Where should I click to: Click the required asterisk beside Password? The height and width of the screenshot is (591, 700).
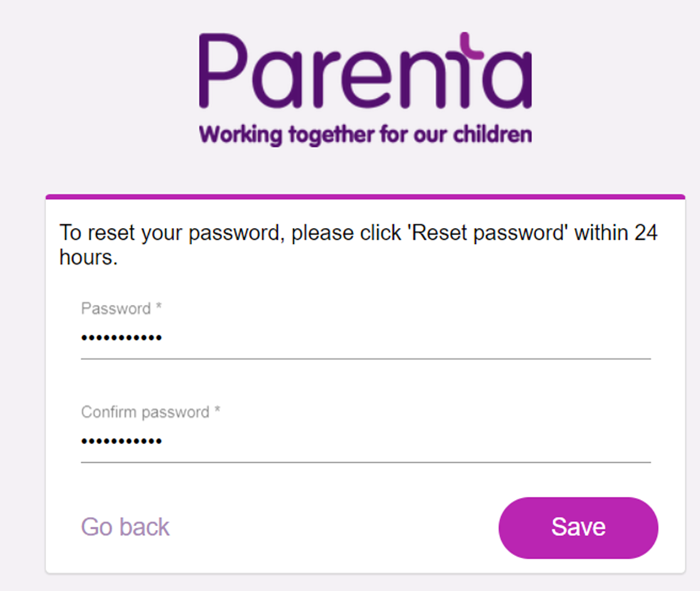pos(159,306)
